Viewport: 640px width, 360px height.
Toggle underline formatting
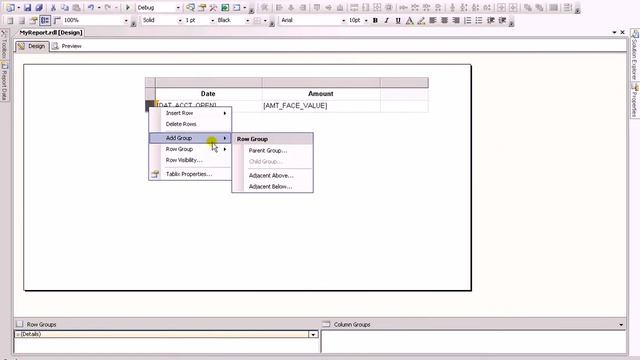point(398,20)
